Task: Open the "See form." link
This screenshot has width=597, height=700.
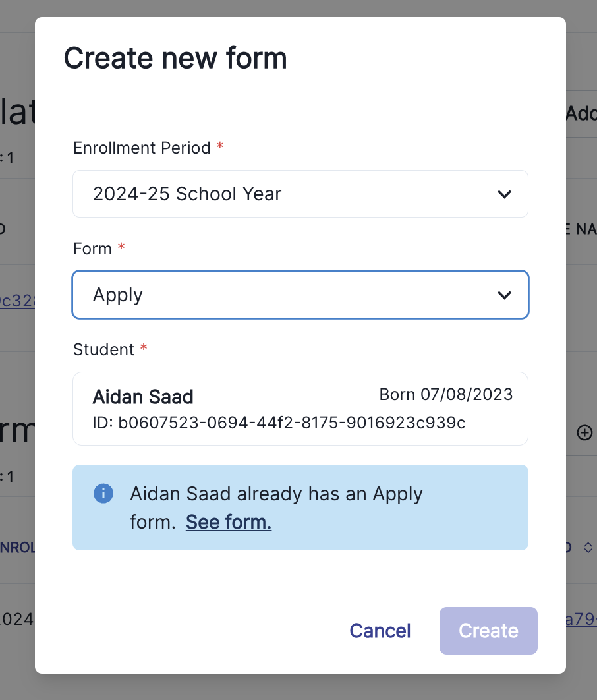Action: (x=228, y=521)
